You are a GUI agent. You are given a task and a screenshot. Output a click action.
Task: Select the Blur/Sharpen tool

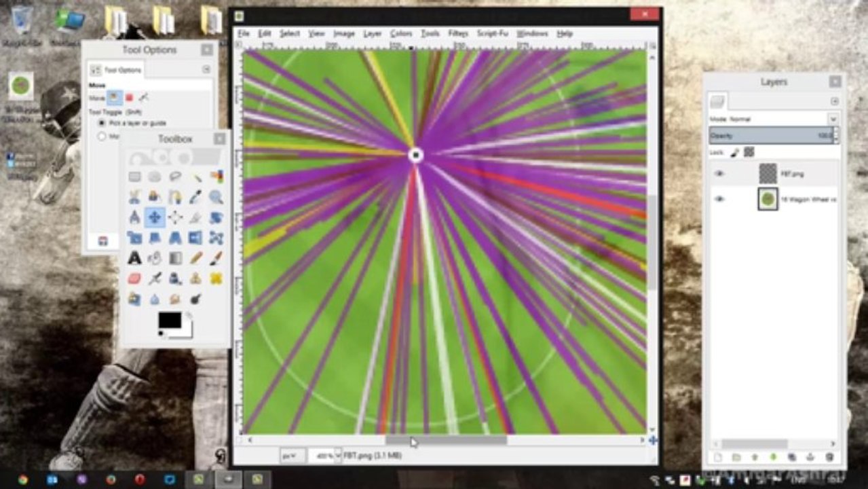coord(155,299)
